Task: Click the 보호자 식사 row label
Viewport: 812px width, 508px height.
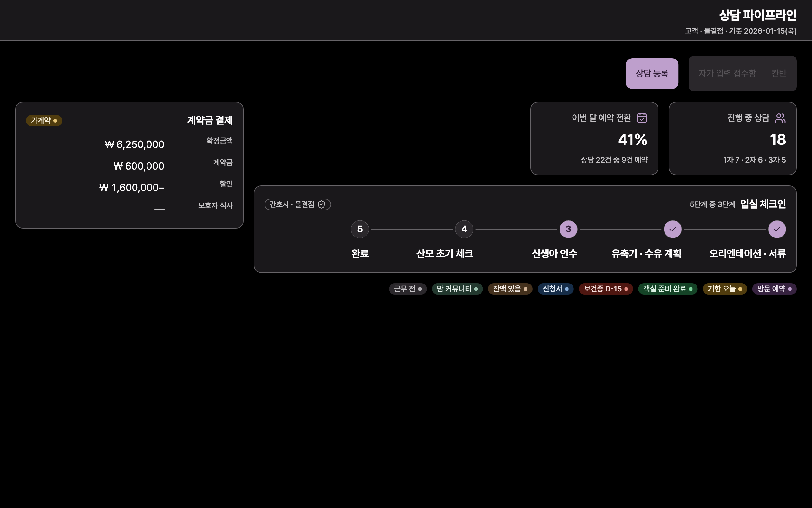Action: point(215,205)
